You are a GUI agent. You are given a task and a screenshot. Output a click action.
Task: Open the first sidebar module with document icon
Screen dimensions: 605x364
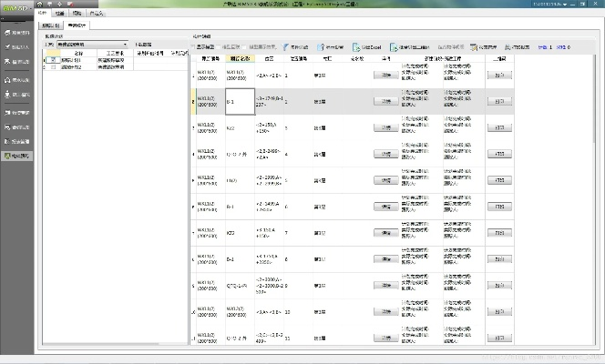pyautogui.click(x=16, y=34)
